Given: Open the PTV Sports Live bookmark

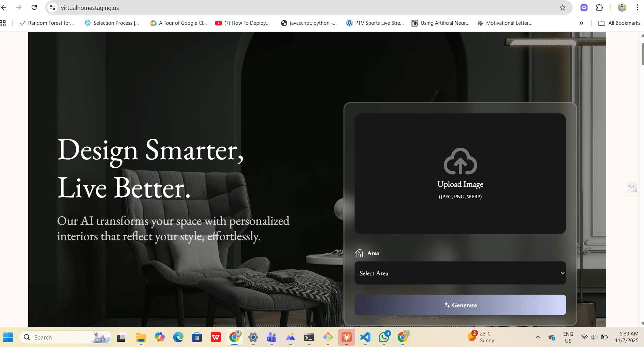Looking at the screenshot, I should (375, 23).
